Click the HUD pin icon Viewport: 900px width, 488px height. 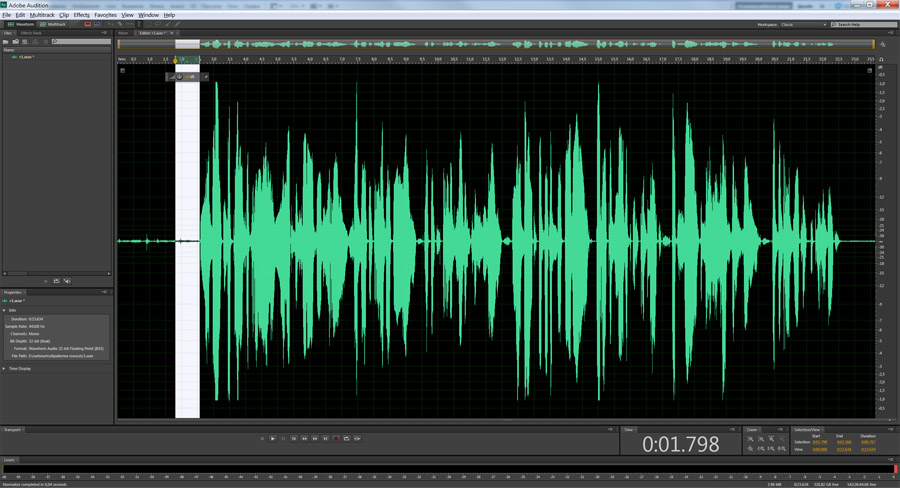click(x=205, y=76)
